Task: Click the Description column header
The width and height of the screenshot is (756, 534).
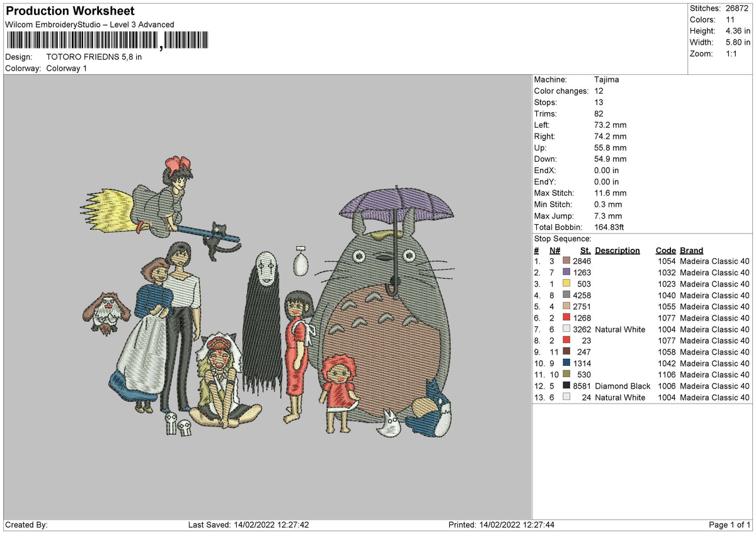Action: click(x=617, y=251)
